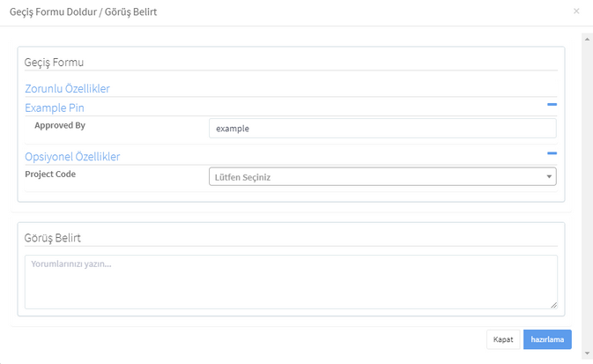Close the dialog with the X icon
The image size is (593, 364).
(x=576, y=11)
